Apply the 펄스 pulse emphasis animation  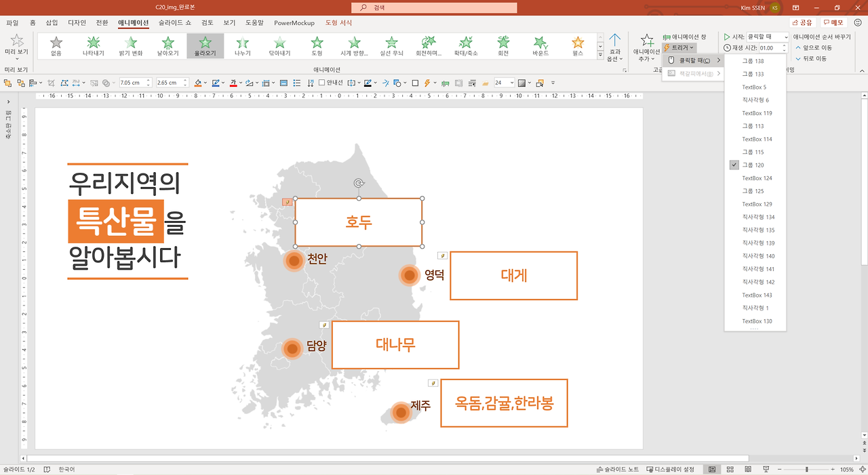point(578,45)
